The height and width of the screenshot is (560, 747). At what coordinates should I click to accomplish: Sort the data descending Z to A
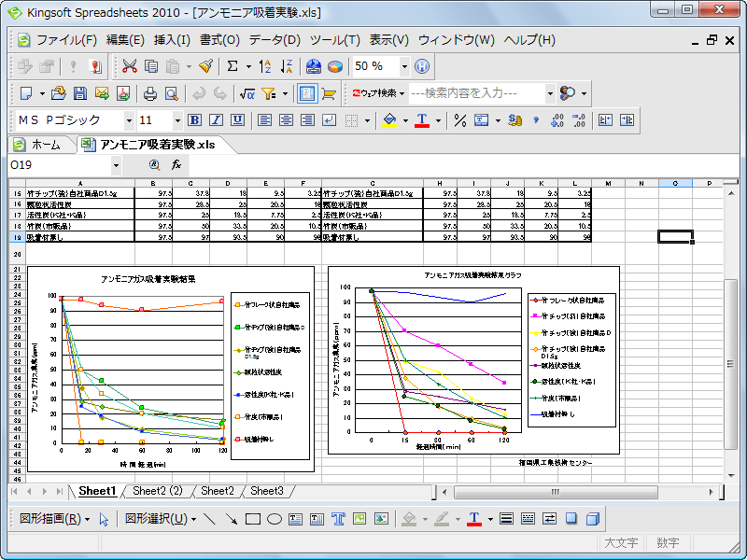287,66
